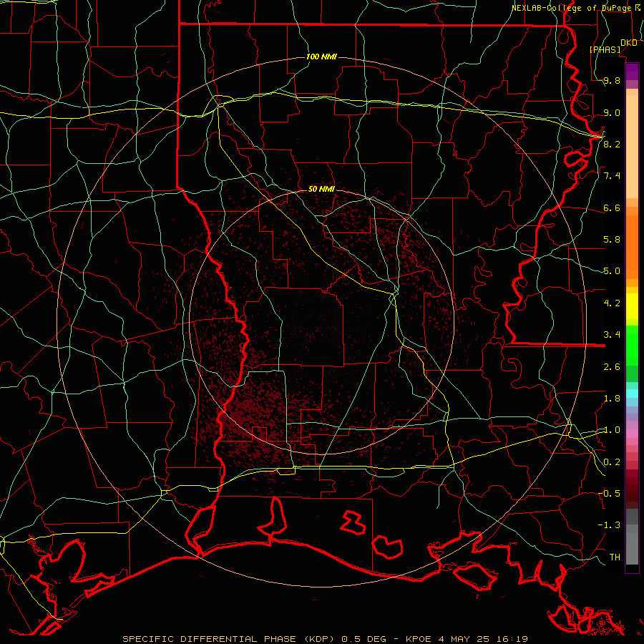644x644 pixels.
Task: Click the 6.6 value on the color scale
Action: [x=612, y=208]
